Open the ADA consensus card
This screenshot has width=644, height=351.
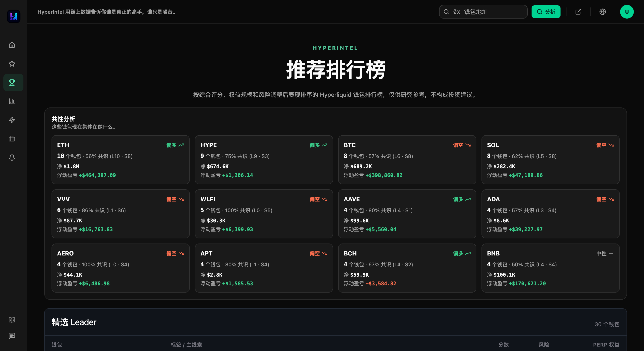pos(550,214)
